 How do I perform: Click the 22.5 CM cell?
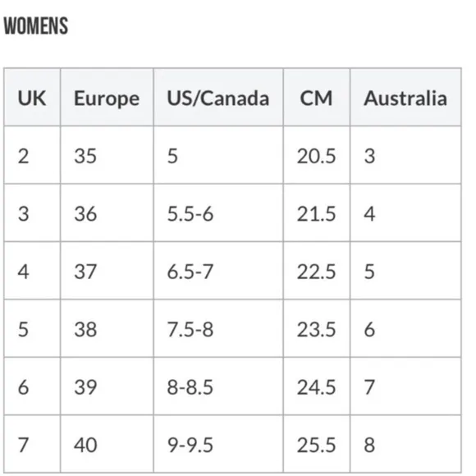[316, 271]
